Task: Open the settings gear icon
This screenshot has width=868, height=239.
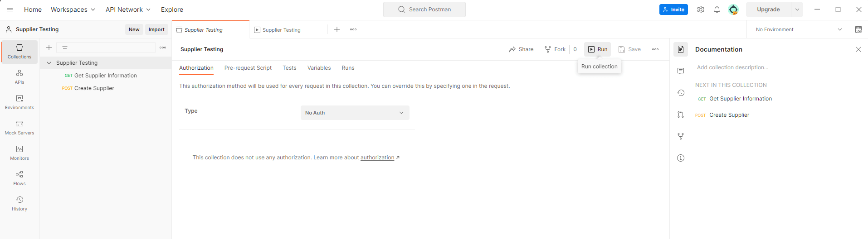Action: click(701, 10)
